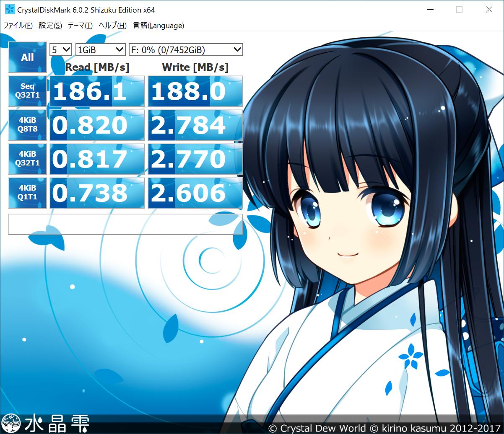
Task: Open the test size dropdown showing 1GiB
Action: tap(101, 50)
